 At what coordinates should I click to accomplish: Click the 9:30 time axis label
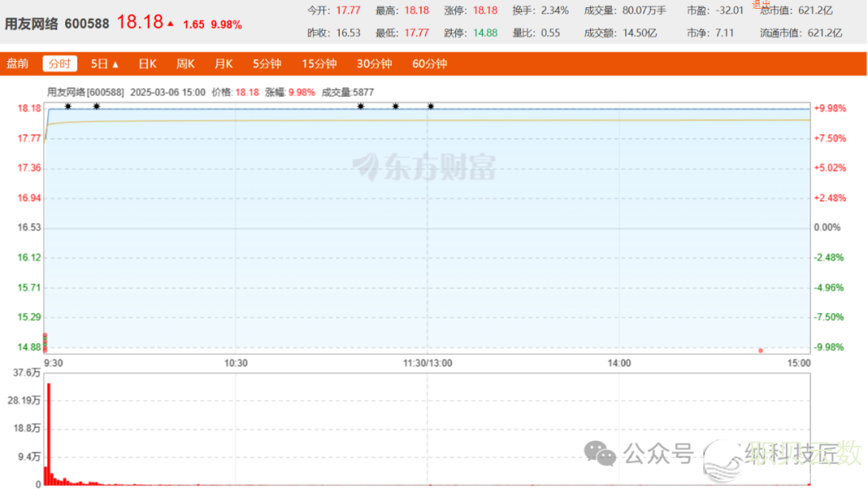pos(53,364)
